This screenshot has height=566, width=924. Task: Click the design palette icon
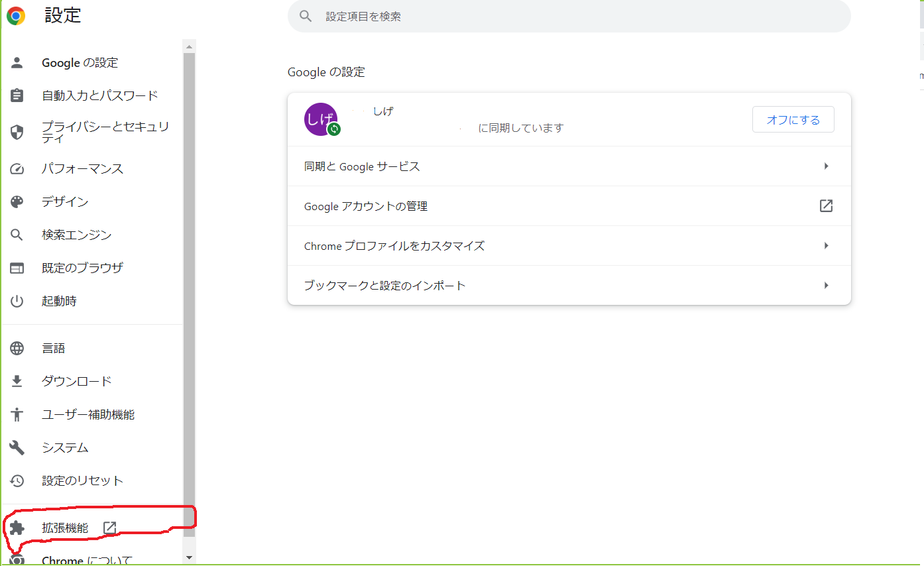(17, 202)
